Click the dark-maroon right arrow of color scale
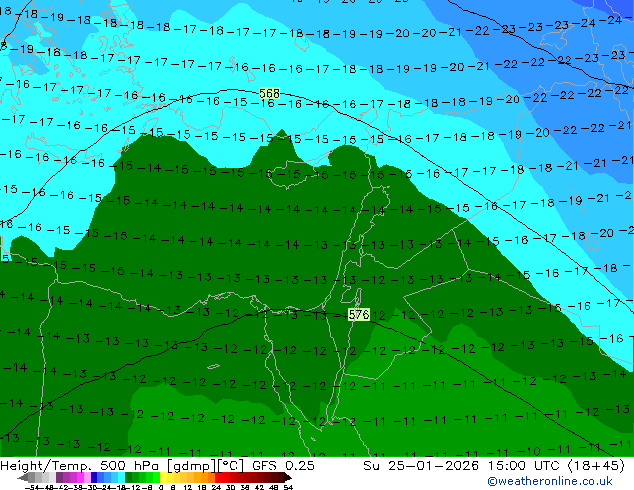 288,478
